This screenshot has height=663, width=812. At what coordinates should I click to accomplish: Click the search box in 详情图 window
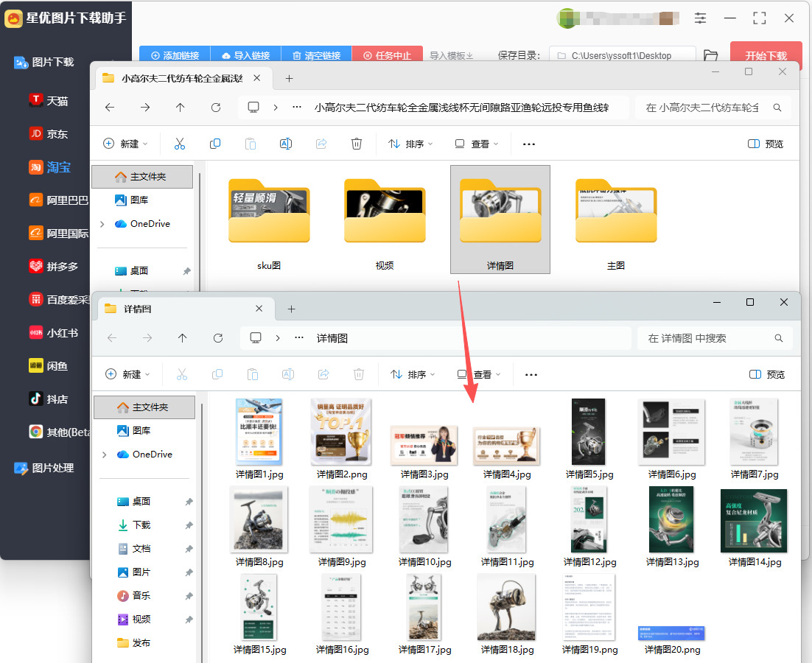point(715,338)
